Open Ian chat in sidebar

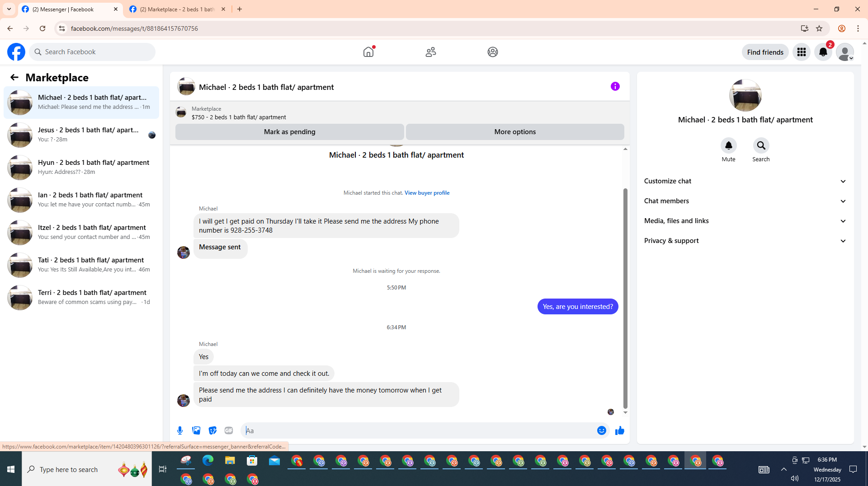point(81,200)
